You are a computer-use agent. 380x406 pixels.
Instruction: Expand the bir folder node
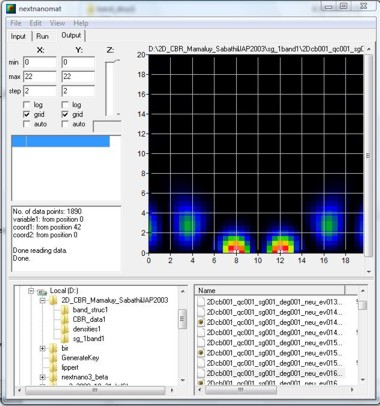pyautogui.click(x=42, y=348)
